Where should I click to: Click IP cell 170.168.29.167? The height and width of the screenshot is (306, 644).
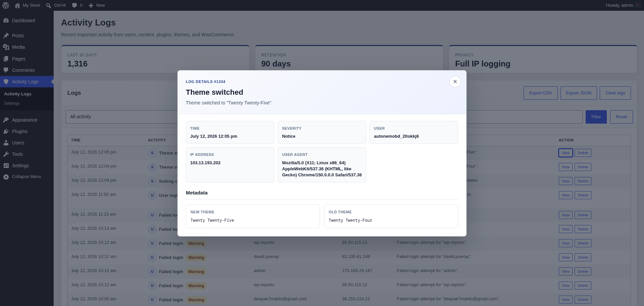click(x=357, y=271)
